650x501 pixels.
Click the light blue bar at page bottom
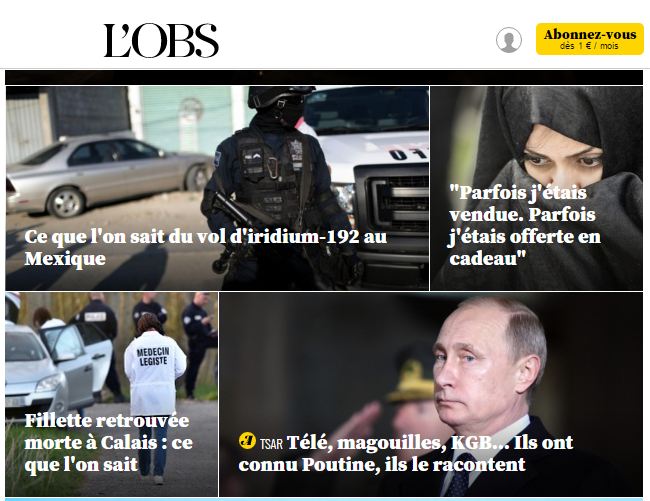tap(324, 499)
